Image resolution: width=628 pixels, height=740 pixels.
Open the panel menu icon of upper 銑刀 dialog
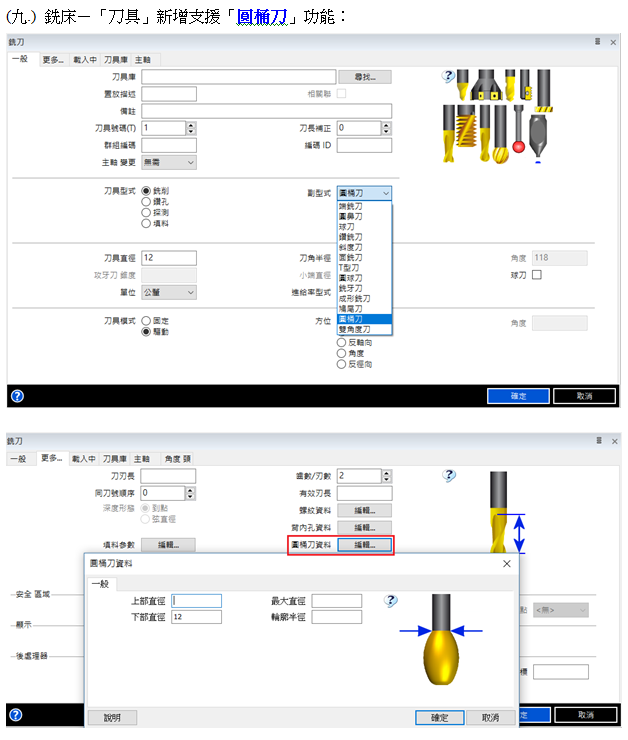pos(598,43)
